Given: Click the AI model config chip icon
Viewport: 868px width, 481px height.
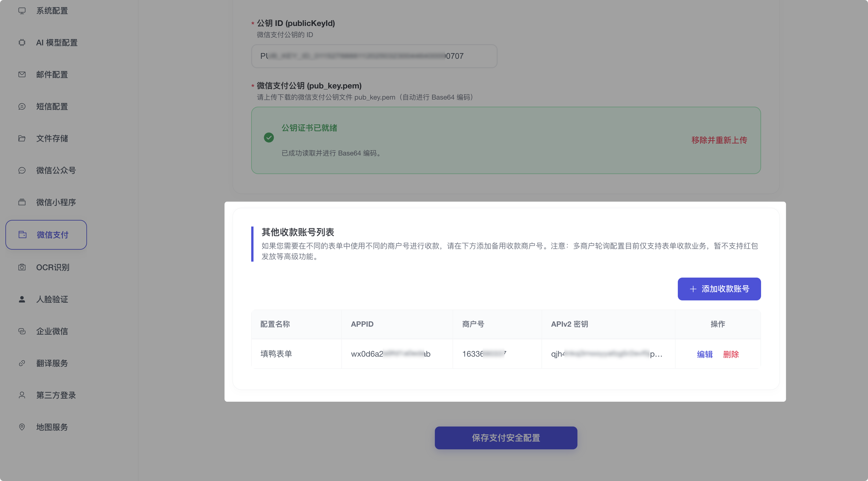Looking at the screenshot, I should (22, 43).
